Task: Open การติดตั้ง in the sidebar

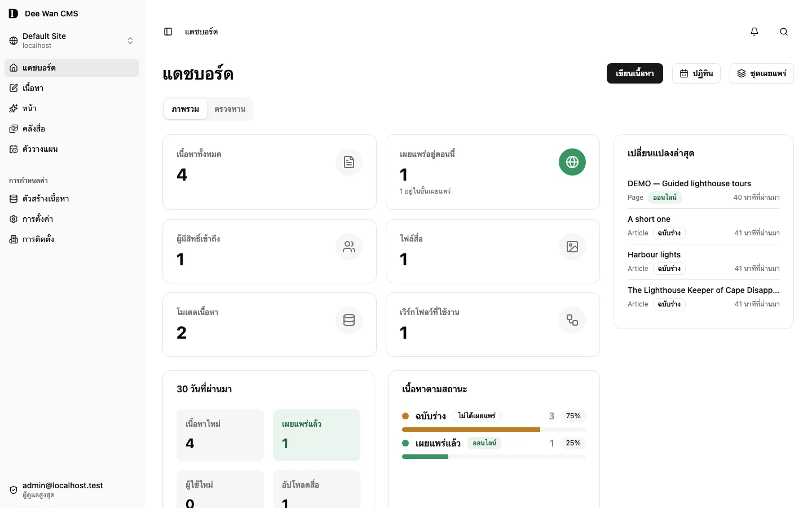Action: (72, 239)
